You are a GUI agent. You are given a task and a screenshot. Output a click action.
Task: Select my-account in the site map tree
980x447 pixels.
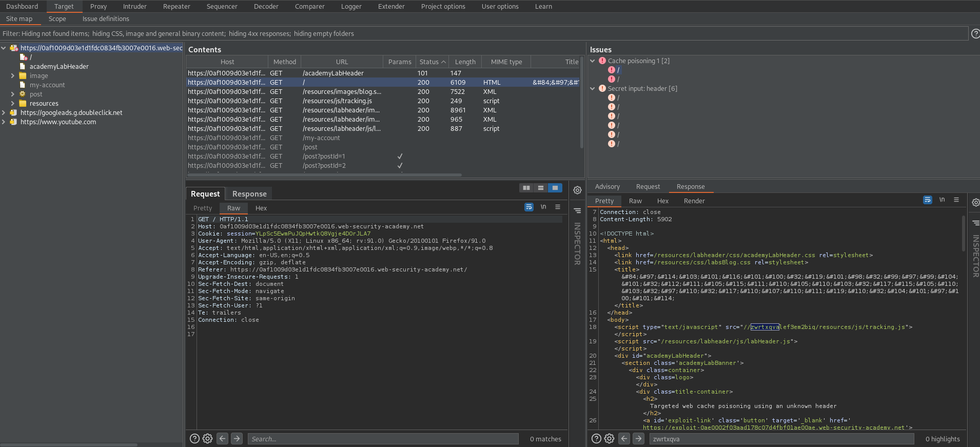tap(47, 85)
